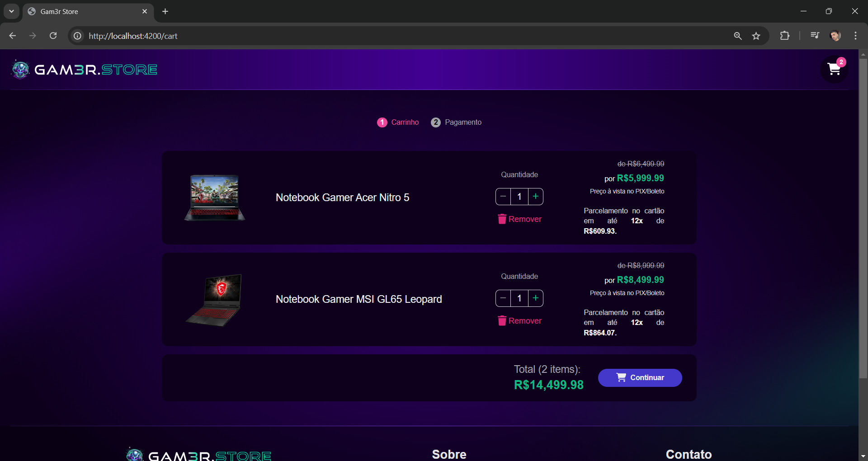Screen dimensions: 868x461
Task: Remove the Acer Nitro 5 trash icon
Action: pyautogui.click(x=502, y=219)
